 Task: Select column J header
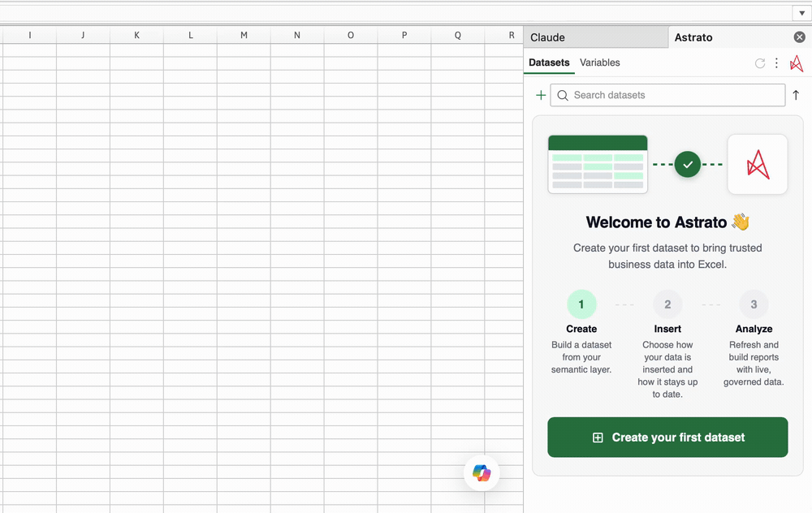(83, 35)
